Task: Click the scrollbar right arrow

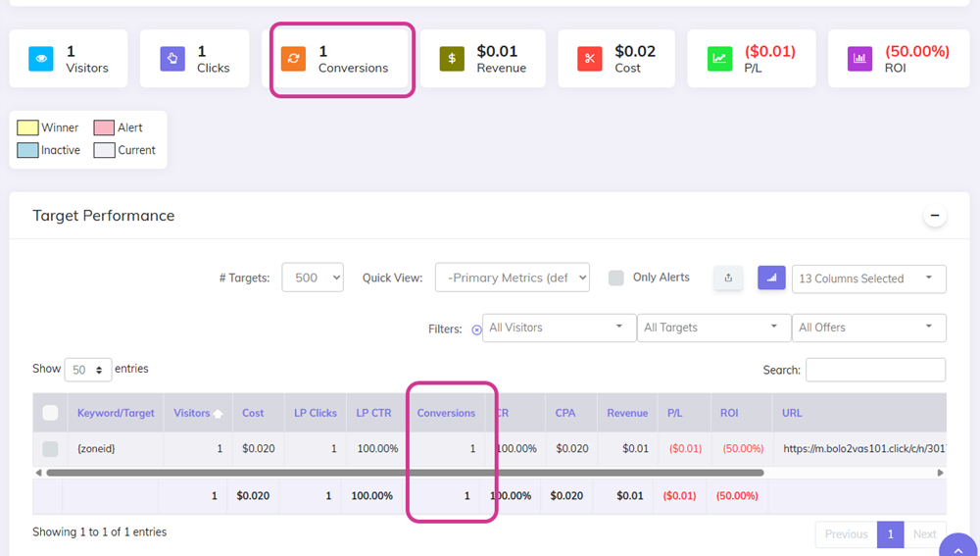Action: pyautogui.click(x=940, y=473)
